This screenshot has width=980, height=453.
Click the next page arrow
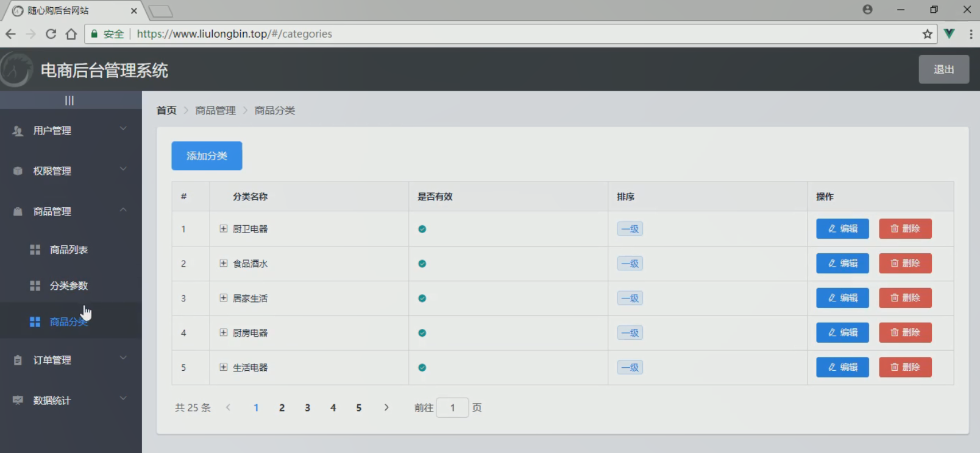pos(386,408)
